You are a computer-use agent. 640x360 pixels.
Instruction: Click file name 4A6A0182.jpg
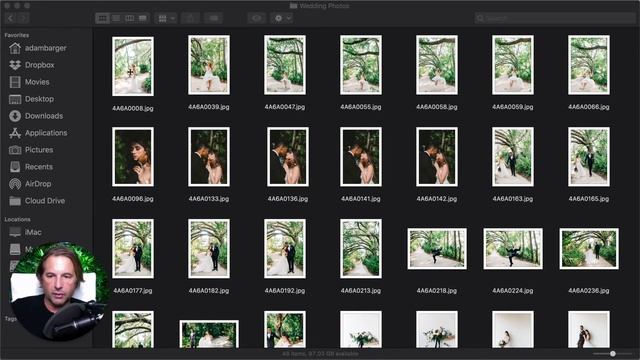click(x=209, y=291)
